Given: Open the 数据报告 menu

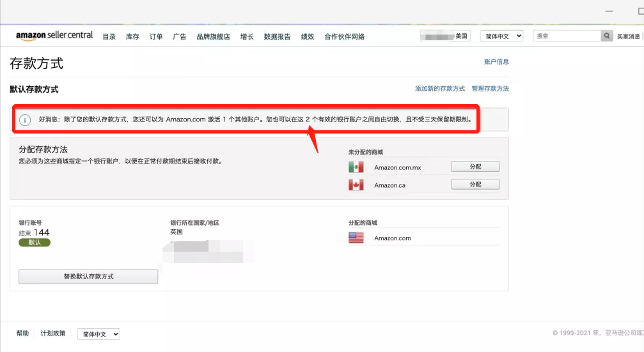Looking at the screenshot, I should click(x=277, y=36).
